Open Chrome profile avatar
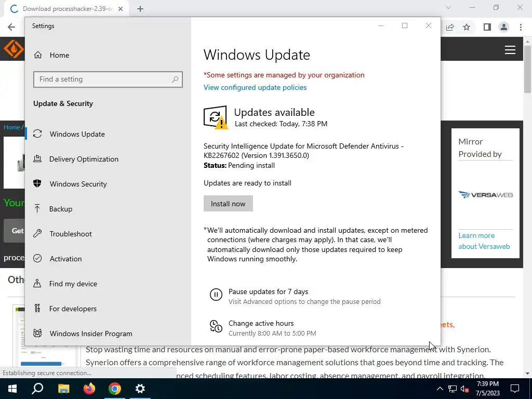 [504, 27]
